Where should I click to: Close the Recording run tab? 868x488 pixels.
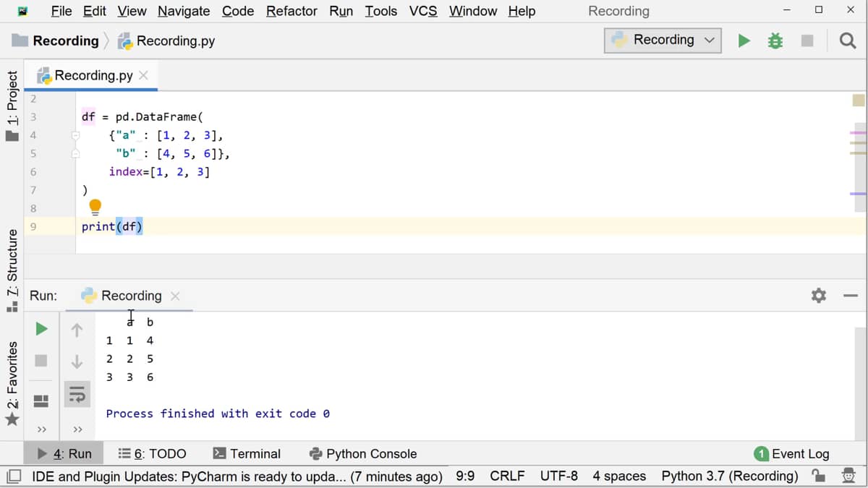point(175,296)
